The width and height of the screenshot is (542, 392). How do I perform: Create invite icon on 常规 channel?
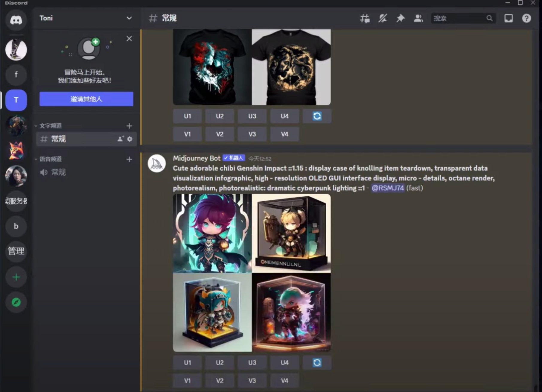[120, 139]
